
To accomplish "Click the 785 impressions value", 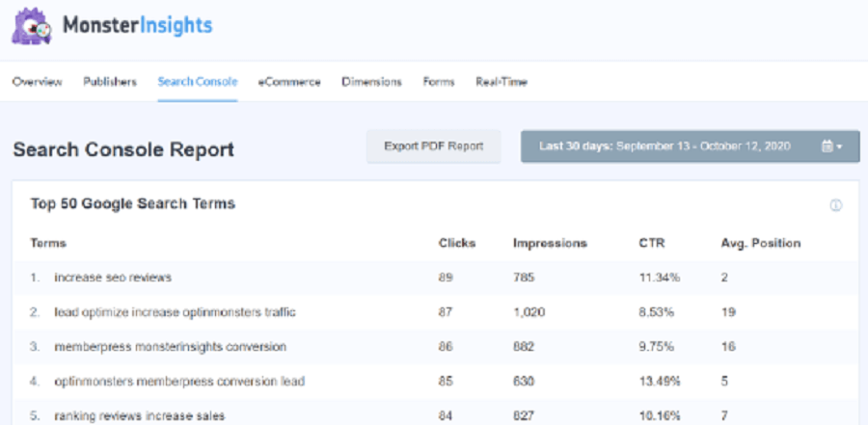I will coord(524,278).
